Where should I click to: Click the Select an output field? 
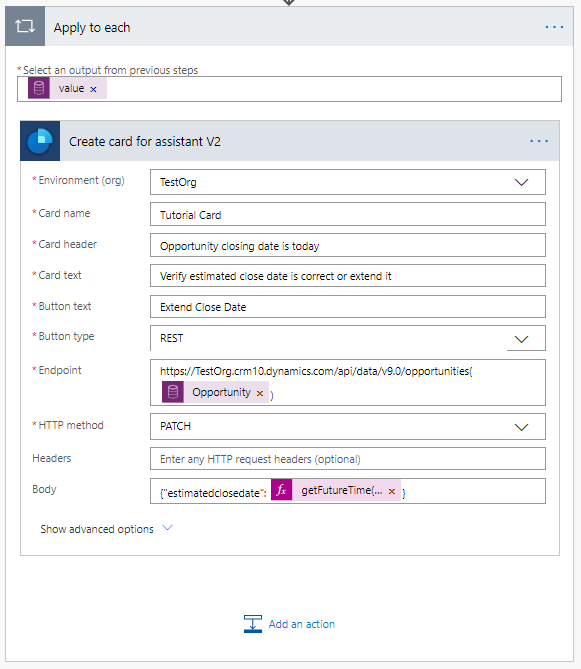tap(289, 89)
